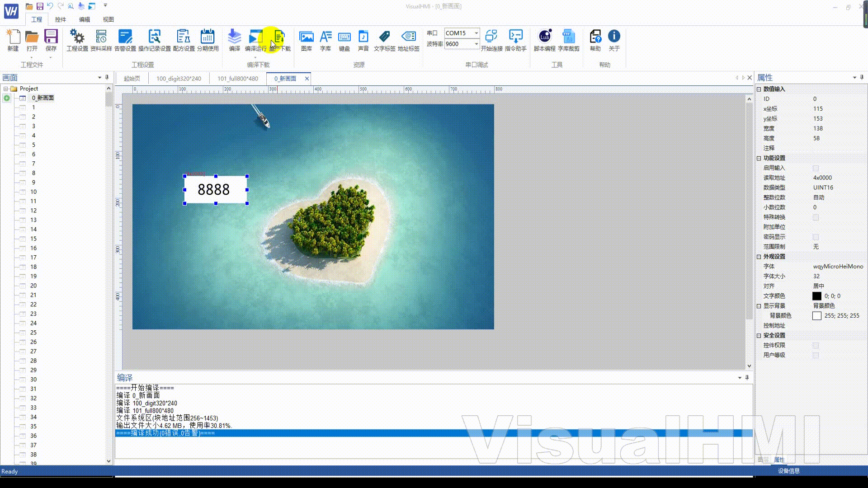Image resolution: width=868 pixels, height=488 pixels.
Task: Select page 10 in the tree
Action: (33, 192)
